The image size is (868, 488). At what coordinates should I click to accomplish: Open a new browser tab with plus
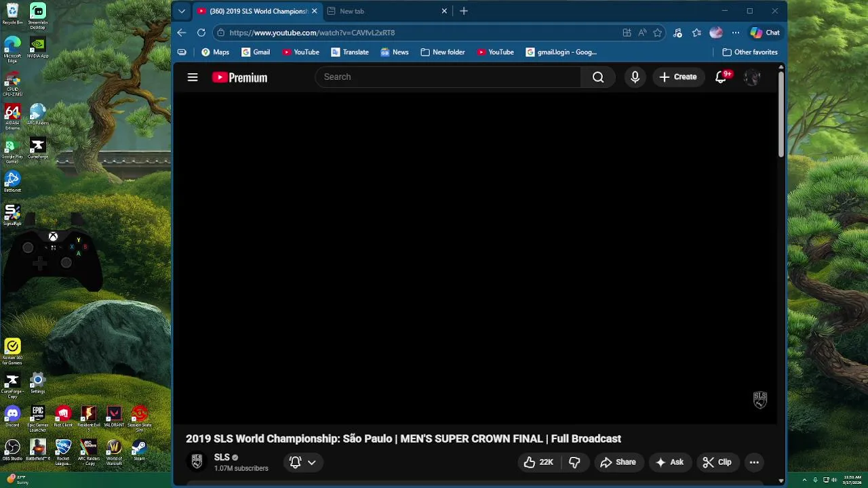(464, 11)
